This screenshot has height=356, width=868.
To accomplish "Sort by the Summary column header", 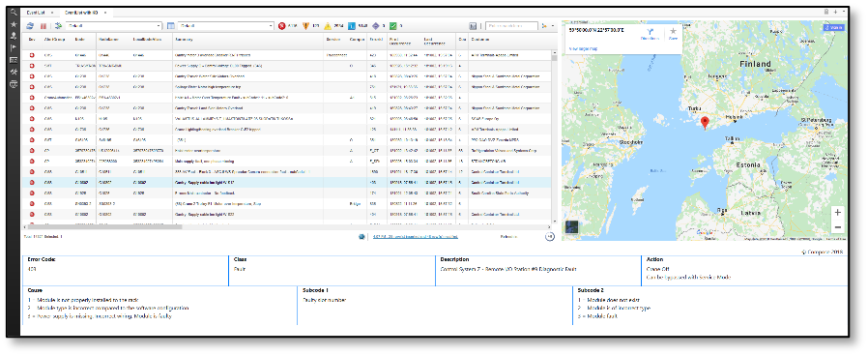I will click(x=247, y=39).
